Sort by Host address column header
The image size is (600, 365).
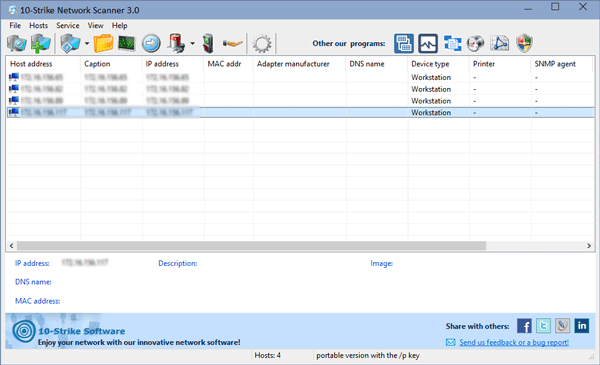(x=43, y=64)
